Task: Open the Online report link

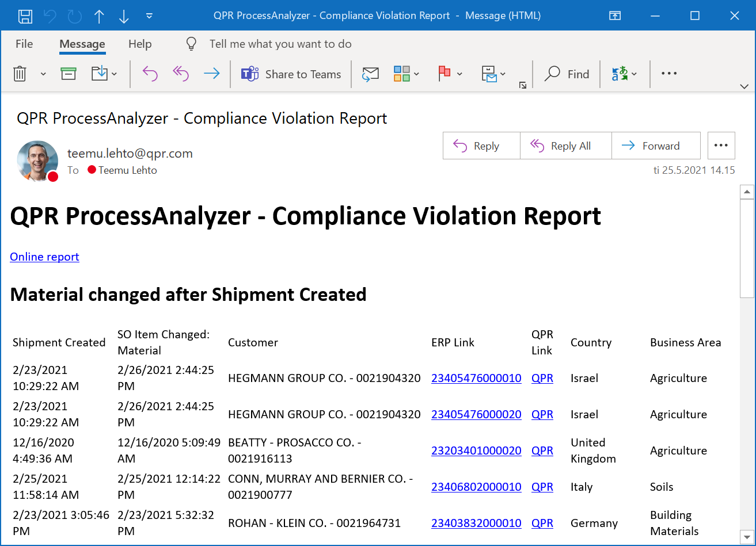Action: pos(44,257)
